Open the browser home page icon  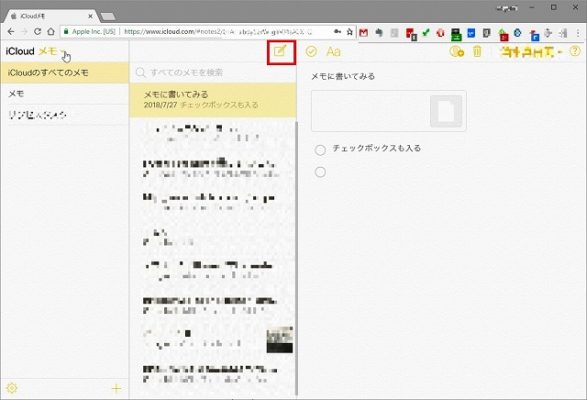51,32
